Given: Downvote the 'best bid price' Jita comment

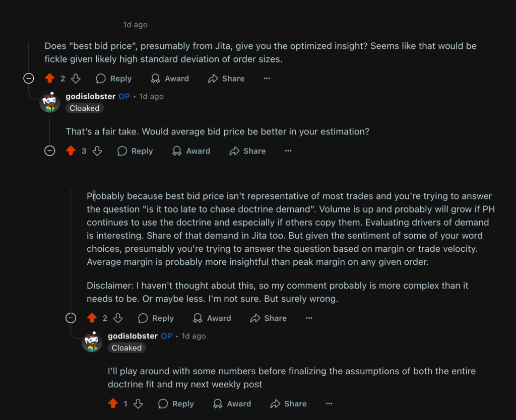Looking at the screenshot, I should coord(76,79).
